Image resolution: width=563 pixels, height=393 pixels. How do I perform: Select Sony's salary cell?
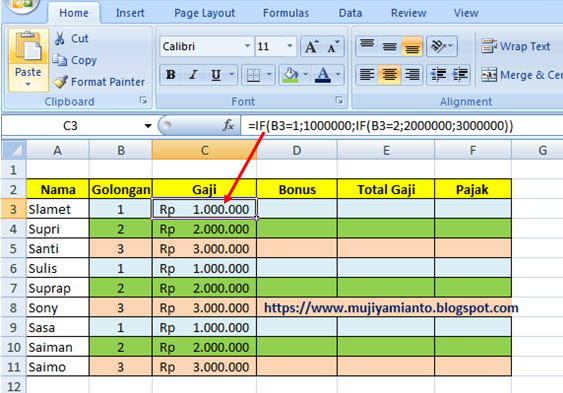click(x=204, y=308)
